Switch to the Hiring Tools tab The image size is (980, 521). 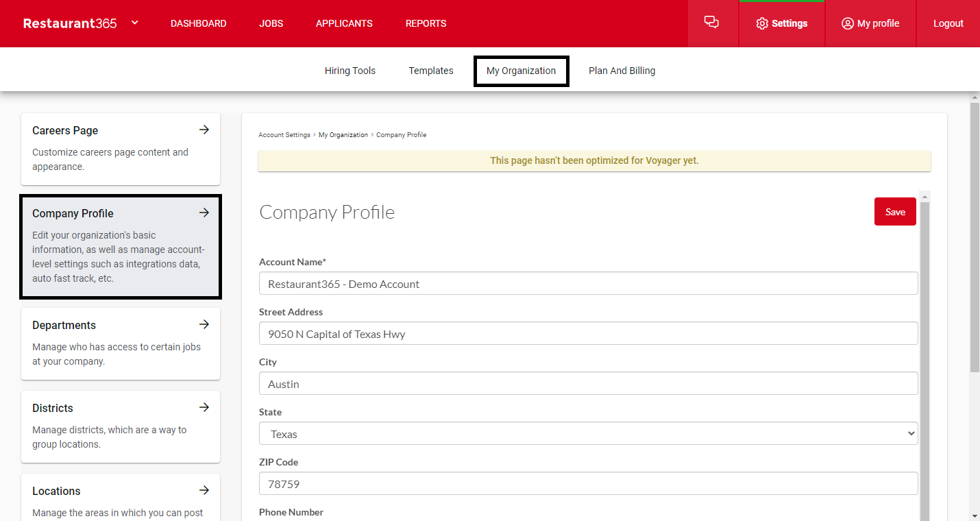tap(350, 71)
